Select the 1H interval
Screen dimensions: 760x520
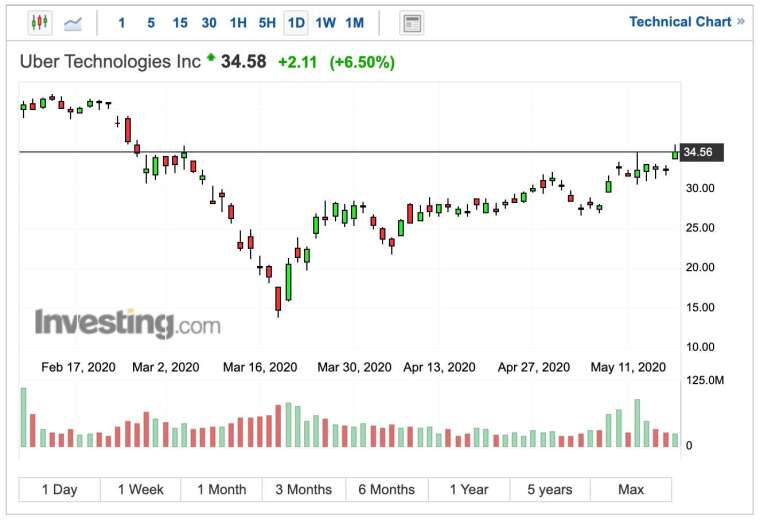[238, 23]
